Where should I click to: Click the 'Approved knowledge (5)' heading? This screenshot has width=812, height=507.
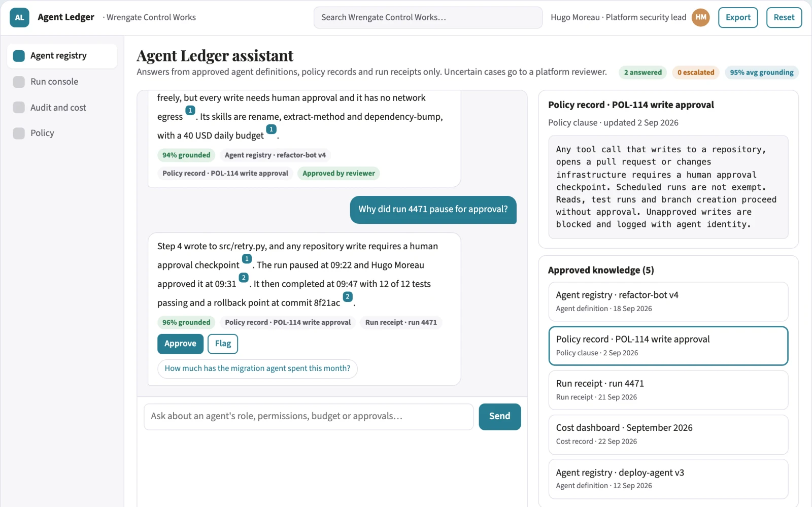point(601,271)
